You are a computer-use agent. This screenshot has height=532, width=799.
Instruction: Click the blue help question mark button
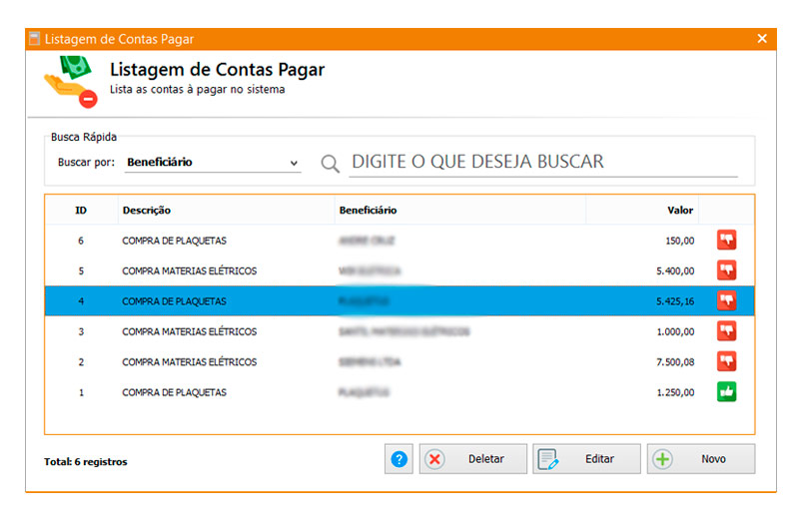coord(399,459)
